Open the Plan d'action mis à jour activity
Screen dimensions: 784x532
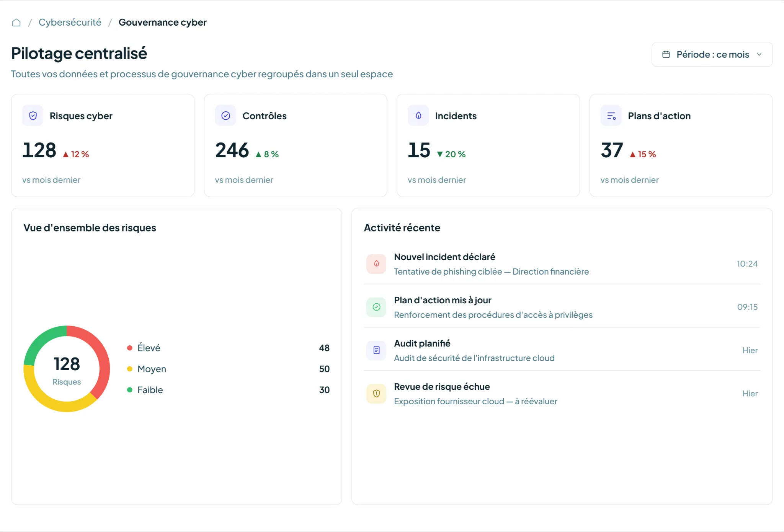click(562, 307)
